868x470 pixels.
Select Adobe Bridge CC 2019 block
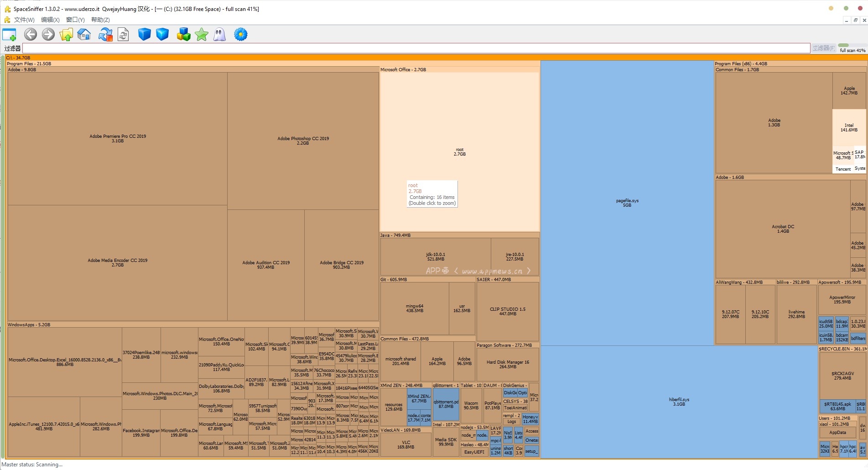tap(342, 265)
